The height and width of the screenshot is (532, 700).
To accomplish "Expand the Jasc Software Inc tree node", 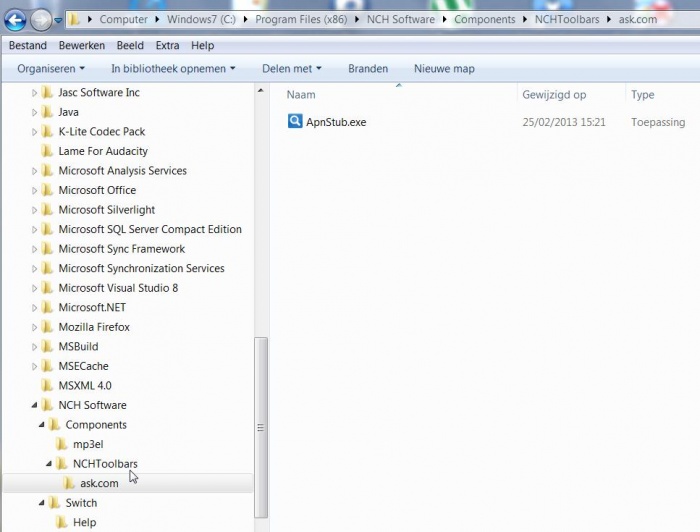I will click(34, 93).
